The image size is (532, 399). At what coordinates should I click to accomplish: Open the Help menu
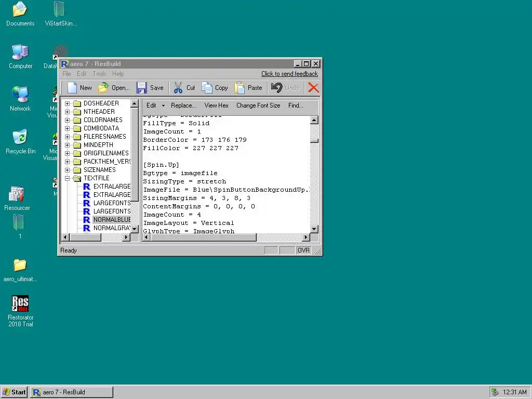coord(118,74)
